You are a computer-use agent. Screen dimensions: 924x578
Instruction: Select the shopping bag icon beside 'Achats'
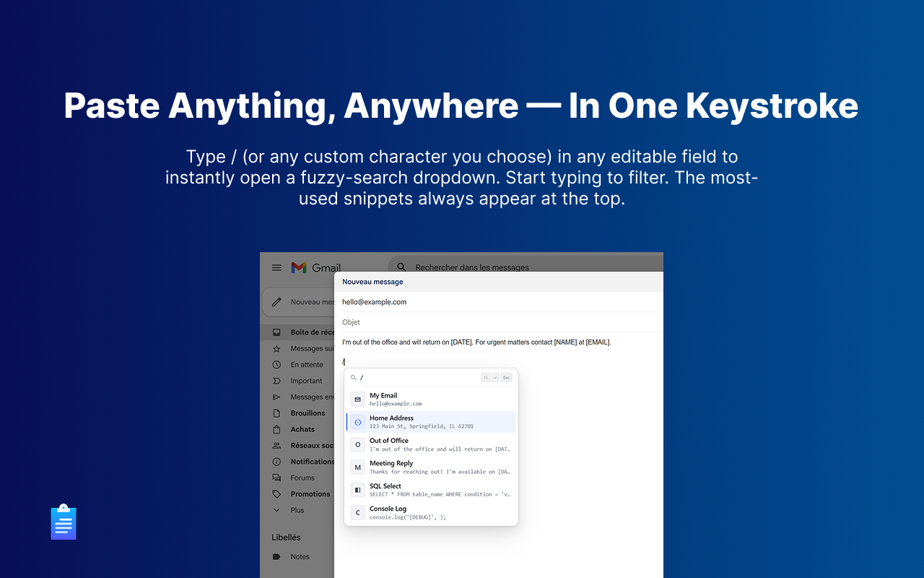(276, 429)
